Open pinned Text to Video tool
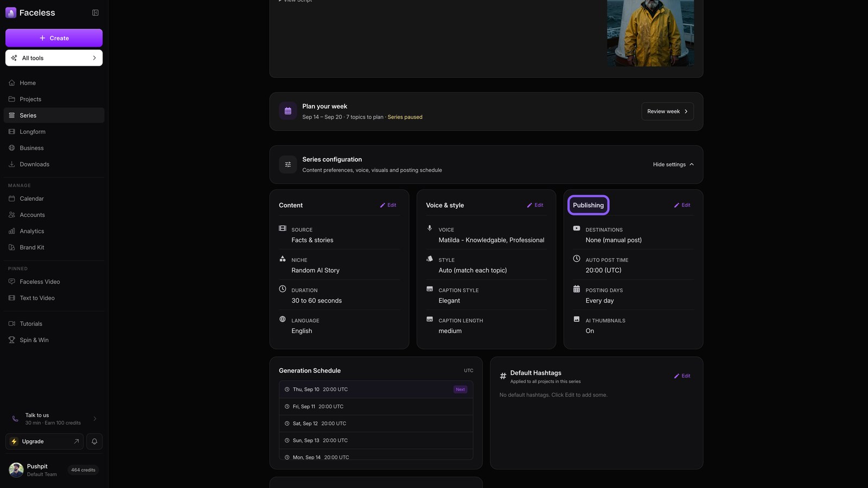The width and height of the screenshot is (868, 488). tap(54, 298)
